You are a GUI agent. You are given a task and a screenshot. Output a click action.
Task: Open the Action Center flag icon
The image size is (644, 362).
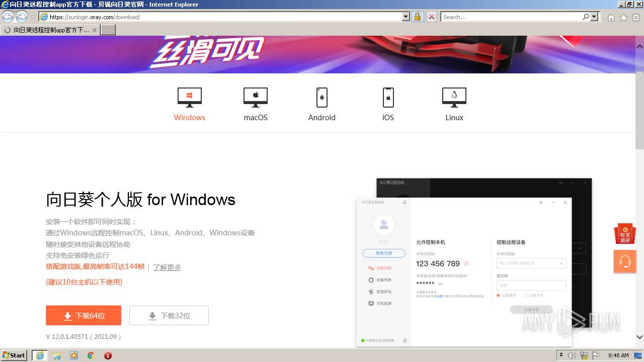click(596, 355)
